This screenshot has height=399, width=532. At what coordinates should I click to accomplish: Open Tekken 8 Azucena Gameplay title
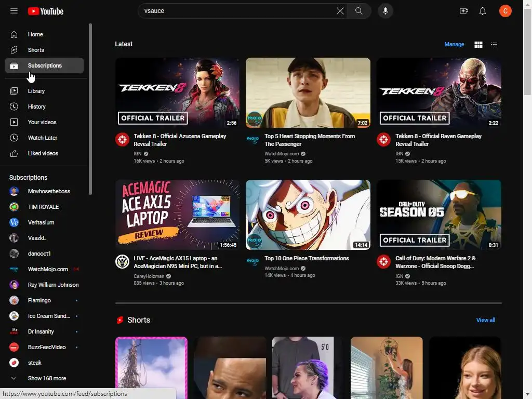[x=180, y=140]
